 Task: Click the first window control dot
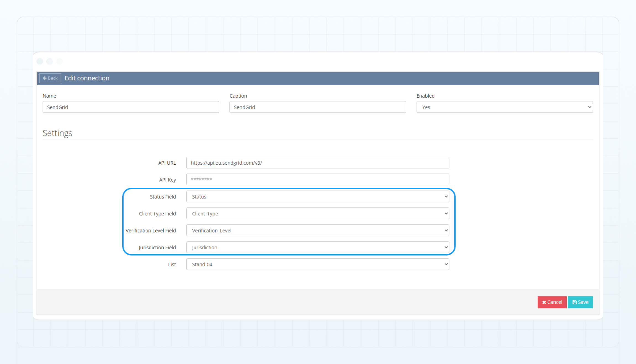[x=40, y=61]
